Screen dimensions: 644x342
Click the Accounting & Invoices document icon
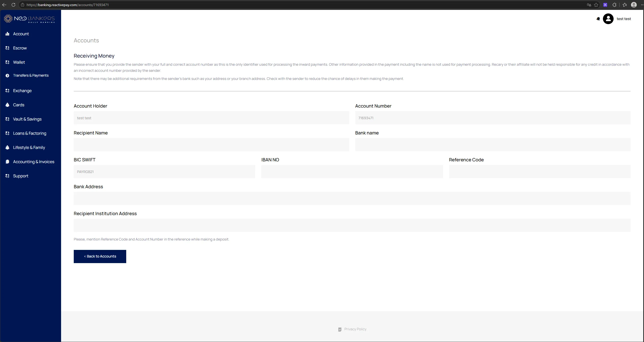pyautogui.click(x=7, y=162)
